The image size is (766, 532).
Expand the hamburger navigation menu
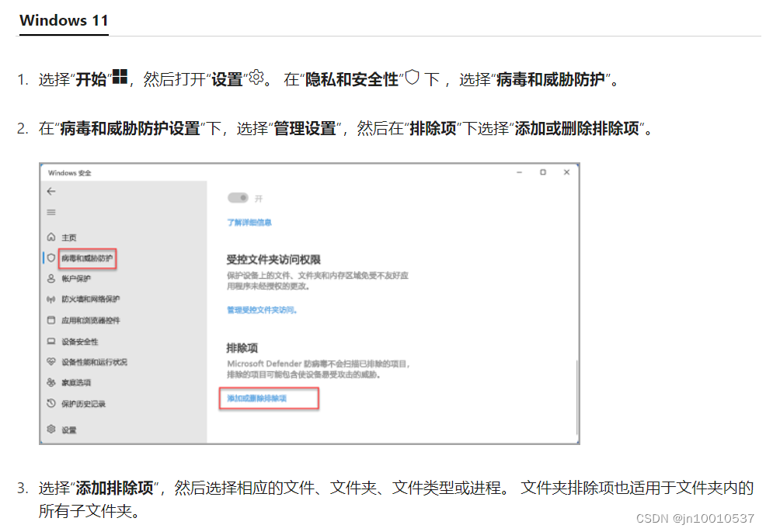click(x=51, y=212)
